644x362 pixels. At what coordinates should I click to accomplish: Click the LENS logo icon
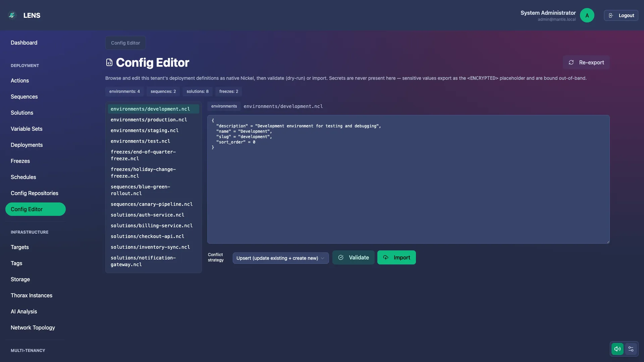pyautogui.click(x=12, y=15)
